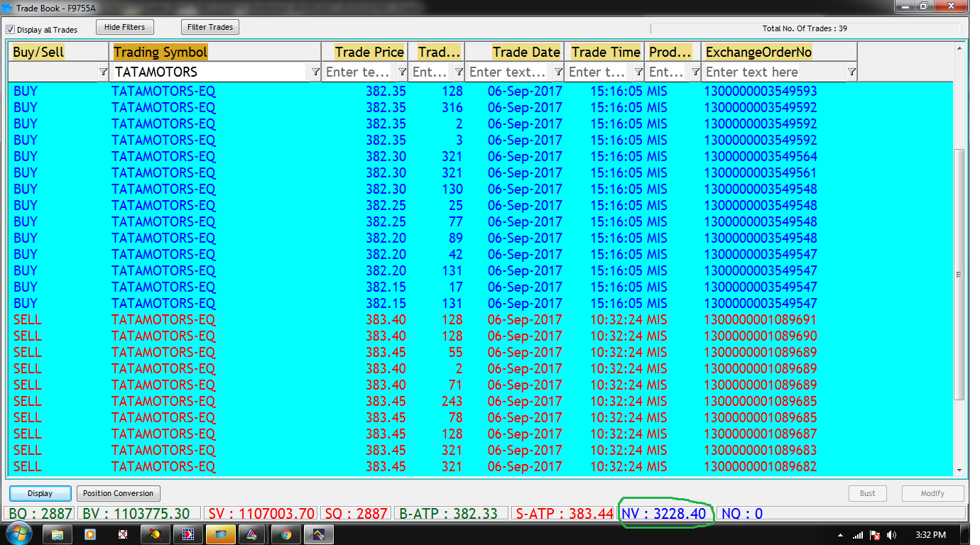Click the volume speaker icon in system tray

click(891, 535)
